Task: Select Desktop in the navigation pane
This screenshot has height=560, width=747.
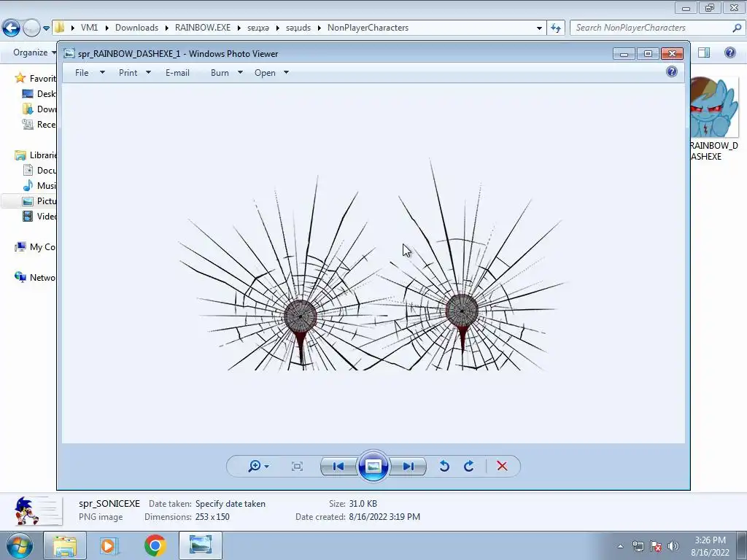Action: (39, 94)
